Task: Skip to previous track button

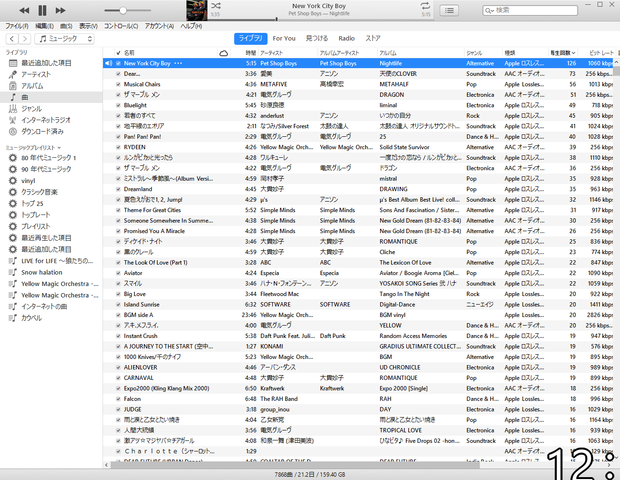Action: tap(24, 10)
